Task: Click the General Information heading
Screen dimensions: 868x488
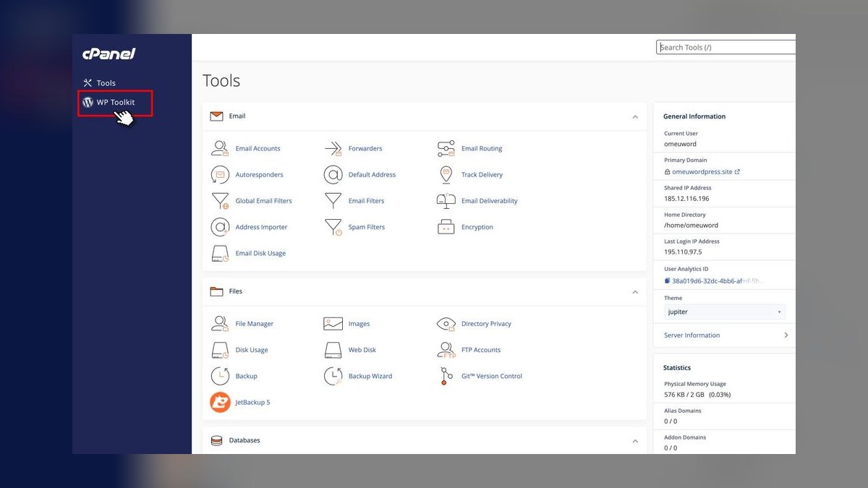Action: coord(694,116)
